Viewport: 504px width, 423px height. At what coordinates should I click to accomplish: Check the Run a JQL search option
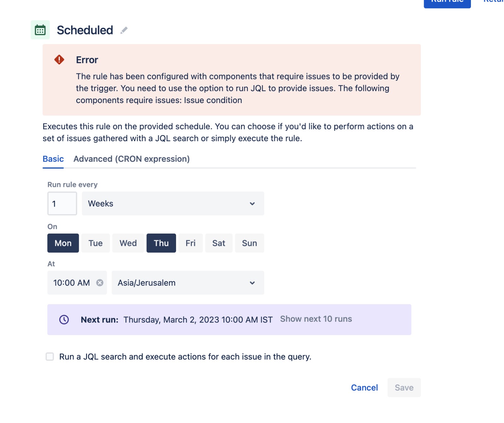tap(50, 356)
